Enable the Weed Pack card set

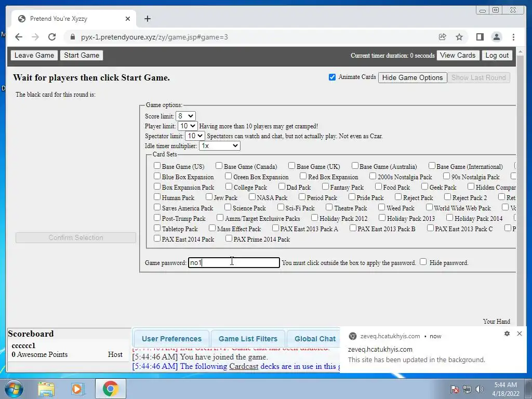click(x=382, y=207)
